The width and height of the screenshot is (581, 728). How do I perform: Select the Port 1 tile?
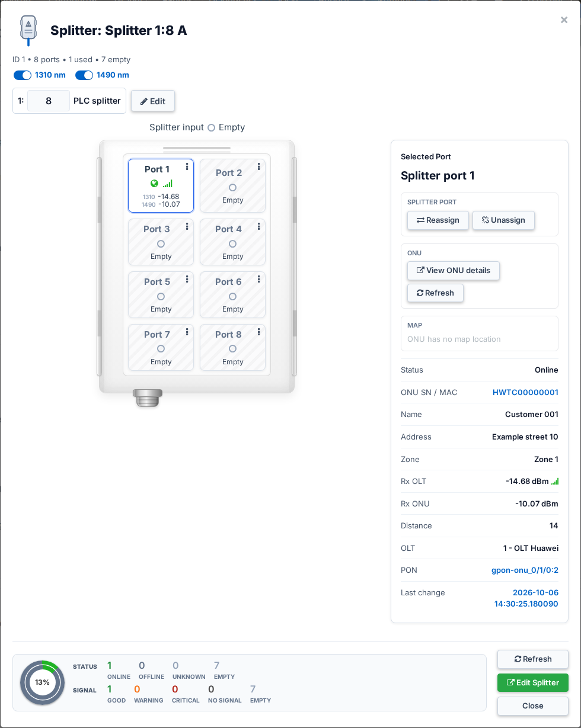click(x=161, y=185)
